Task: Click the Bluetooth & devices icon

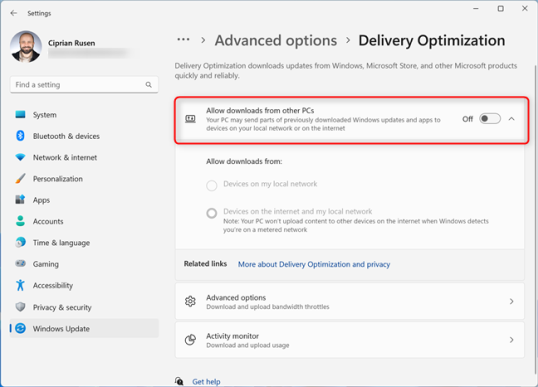Action: pyautogui.click(x=20, y=136)
